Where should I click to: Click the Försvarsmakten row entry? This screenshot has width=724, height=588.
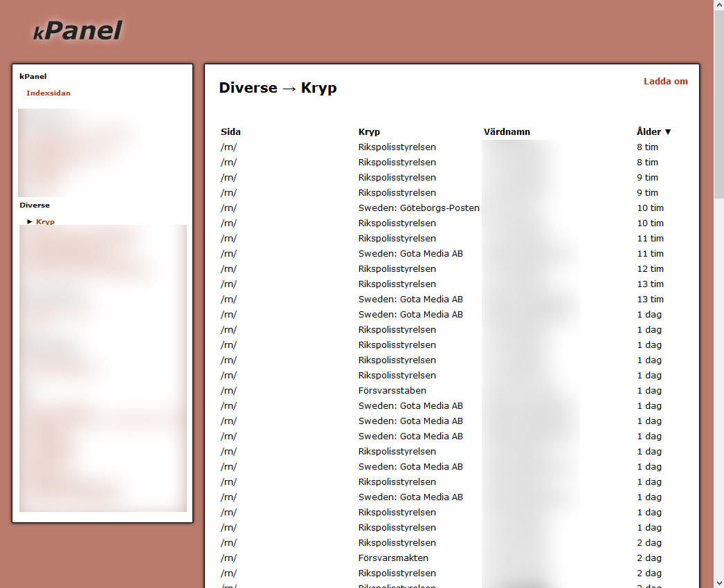click(x=393, y=558)
